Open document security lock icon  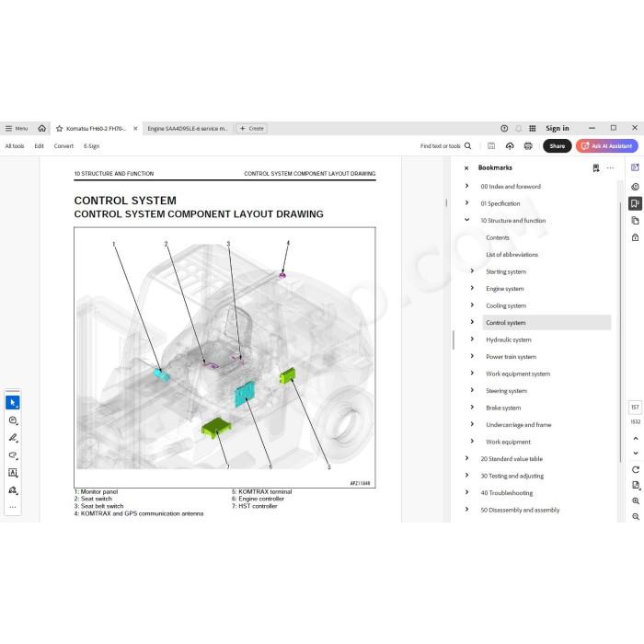(x=635, y=237)
